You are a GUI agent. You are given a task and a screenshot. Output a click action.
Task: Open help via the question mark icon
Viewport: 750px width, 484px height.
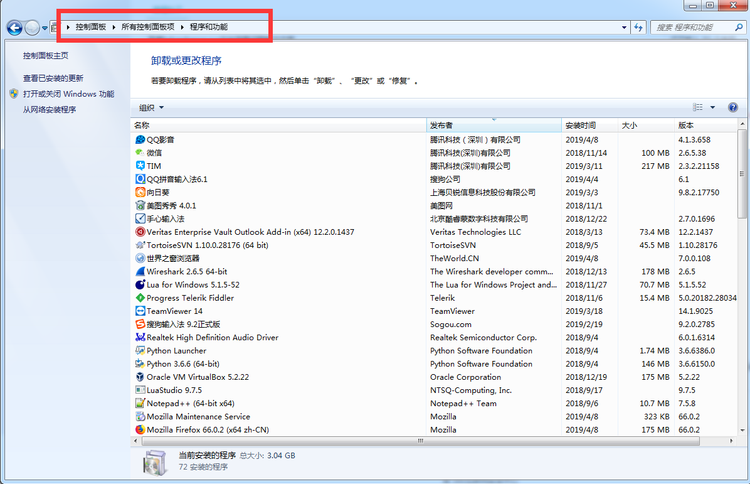click(732, 107)
